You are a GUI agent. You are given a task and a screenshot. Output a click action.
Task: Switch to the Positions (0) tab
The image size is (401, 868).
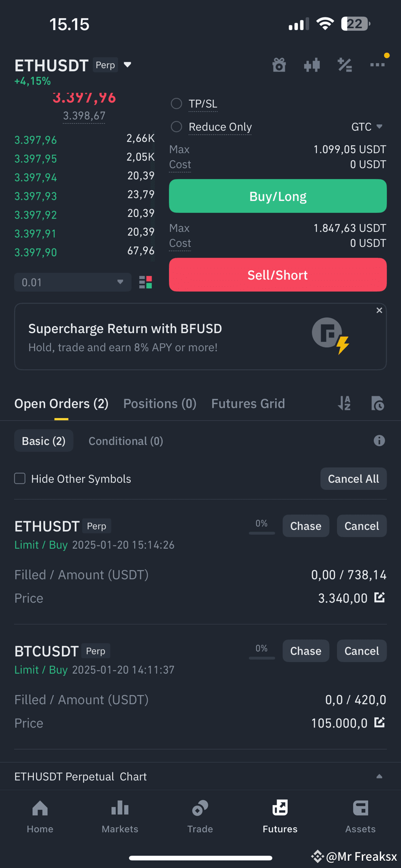click(x=160, y=403)
